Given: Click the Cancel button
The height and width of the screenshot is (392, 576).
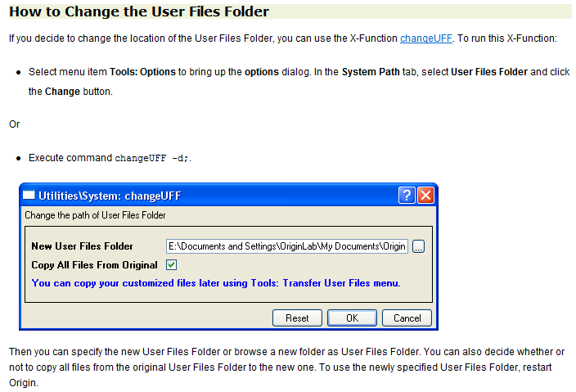Looking at the screenshot, I should pos(407,318).
